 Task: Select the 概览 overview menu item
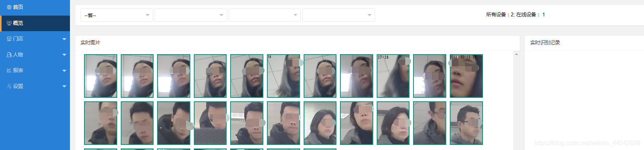pyautogui.click(x=35, y=23)
